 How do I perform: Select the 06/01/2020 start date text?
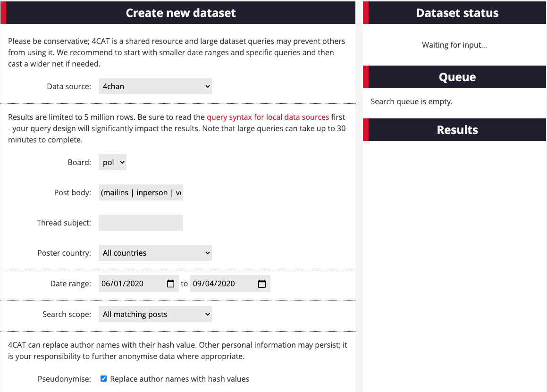click(x=123, y=284)
